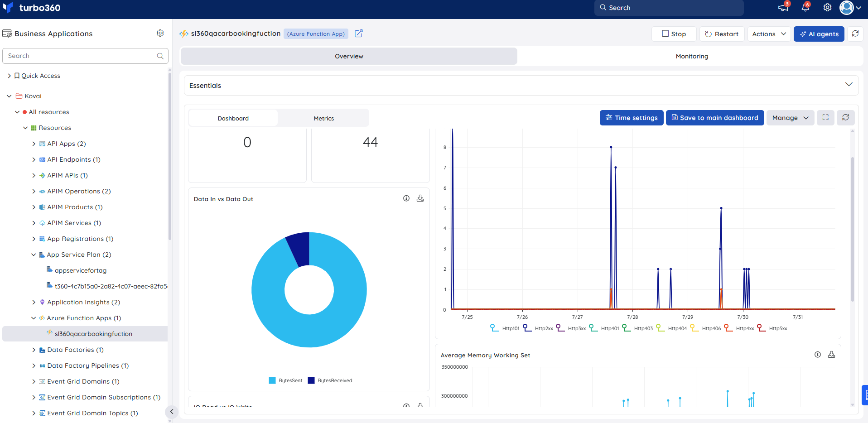This screenshot has height=423, width=868.
Task: Expand Event Grid Domains (1)
Action: [x=34, y=381]
